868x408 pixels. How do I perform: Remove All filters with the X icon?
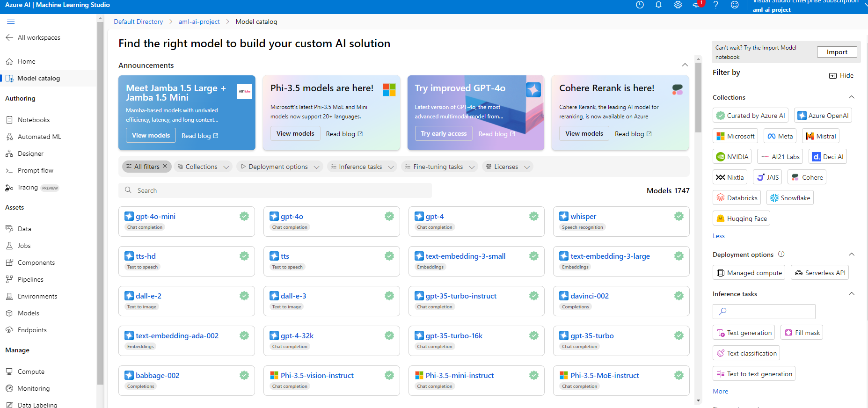tap(165, 166)
